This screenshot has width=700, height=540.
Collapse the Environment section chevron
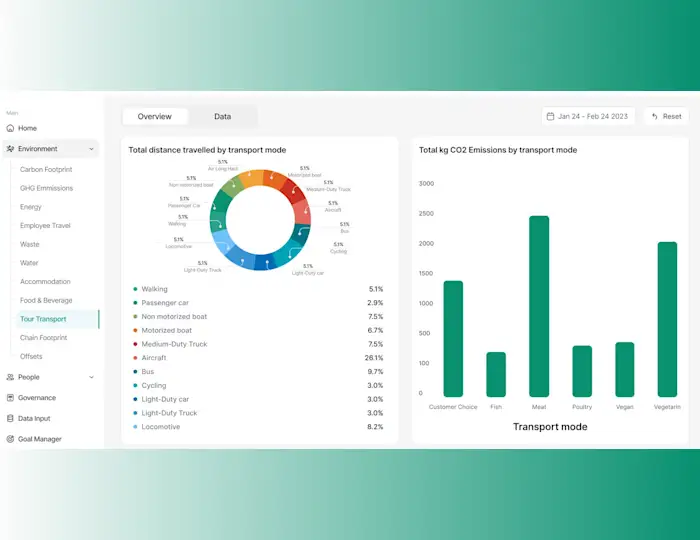[92, 149]
